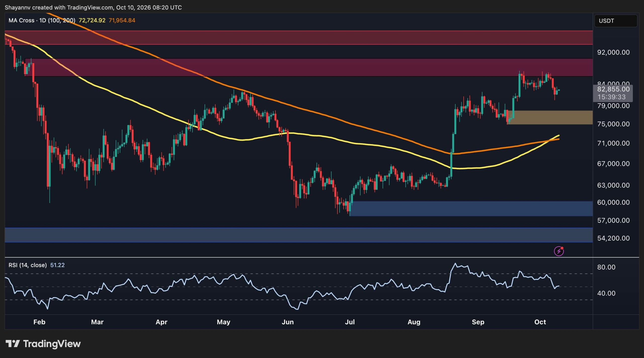The image size is (644, 358).
Task: Click the Feb label on time axis
Action: [39, 322]
